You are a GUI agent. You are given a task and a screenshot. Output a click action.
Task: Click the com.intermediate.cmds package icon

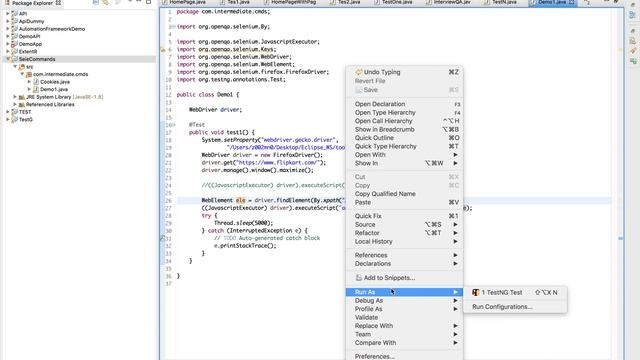29,74
